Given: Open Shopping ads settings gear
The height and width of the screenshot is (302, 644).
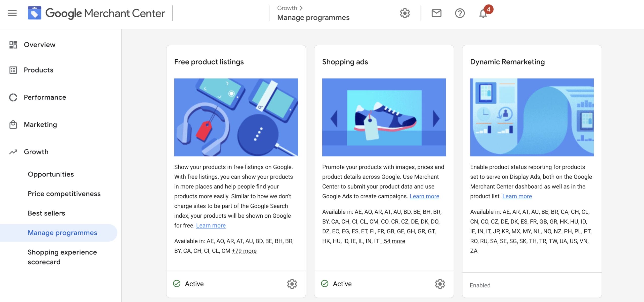Looking at the screenshot, I should point(440,284).
